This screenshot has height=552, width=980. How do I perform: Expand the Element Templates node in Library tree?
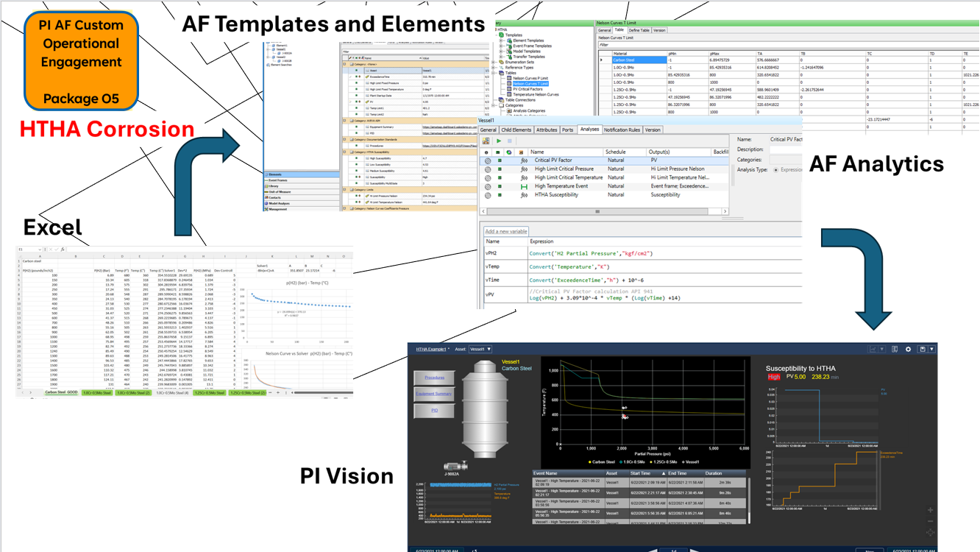coord(502,40)
